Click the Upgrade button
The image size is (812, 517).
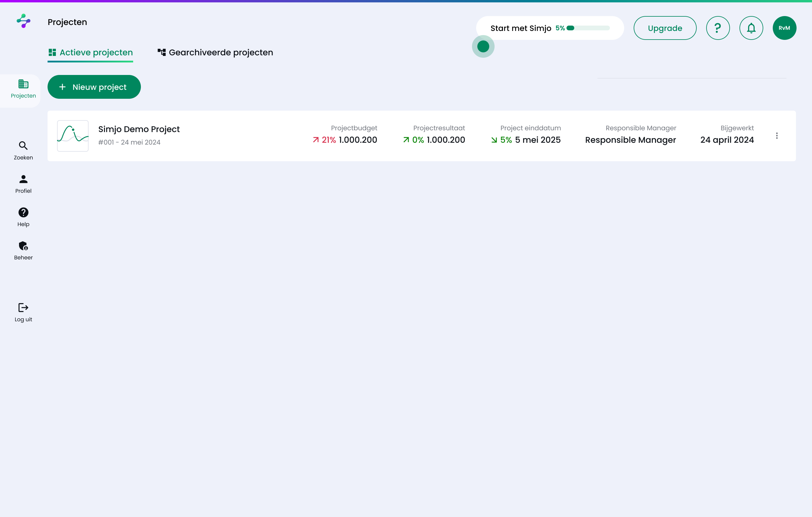point(665,28)
